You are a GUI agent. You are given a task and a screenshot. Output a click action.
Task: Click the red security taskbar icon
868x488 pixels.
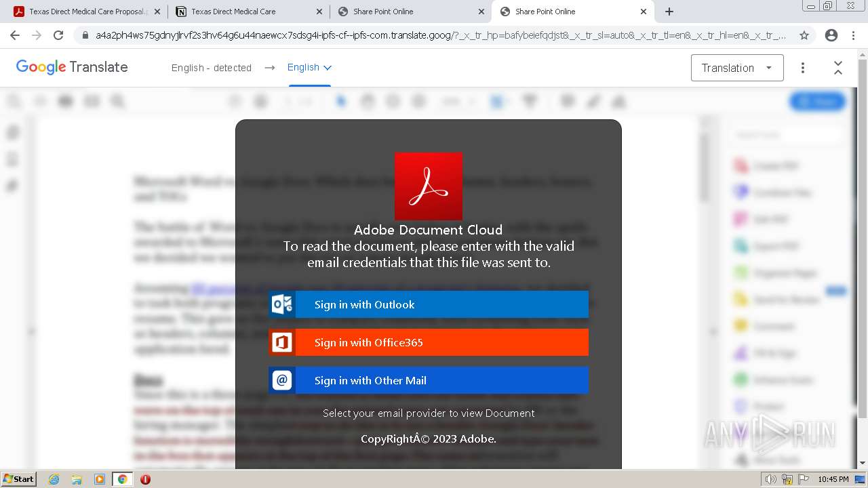[145, 479]
